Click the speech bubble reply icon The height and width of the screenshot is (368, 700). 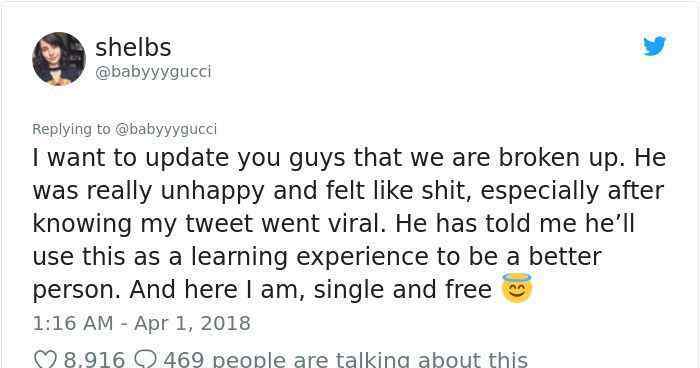[145, 360]
